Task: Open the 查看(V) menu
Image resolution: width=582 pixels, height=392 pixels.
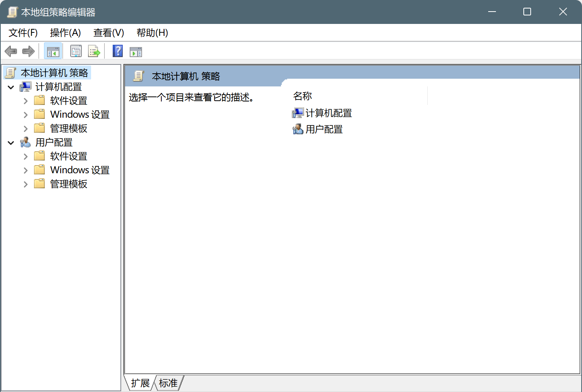Action: tap(109, 33)
